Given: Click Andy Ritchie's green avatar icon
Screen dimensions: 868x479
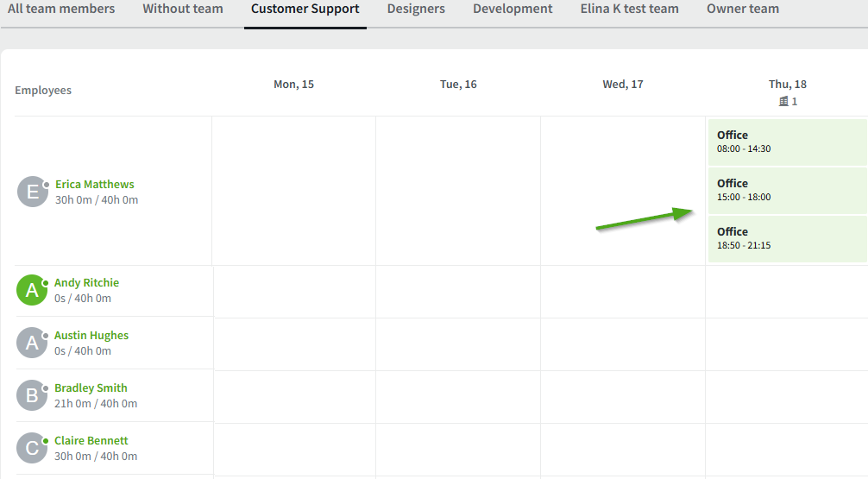Looking at the screenshot, I should point(32,291).
